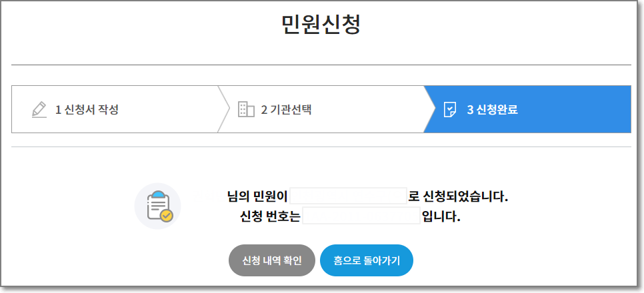The height and width of the screenshot is (293, 644).
Task: Click the text '님의 민원이'
Action: coord(257,196)
